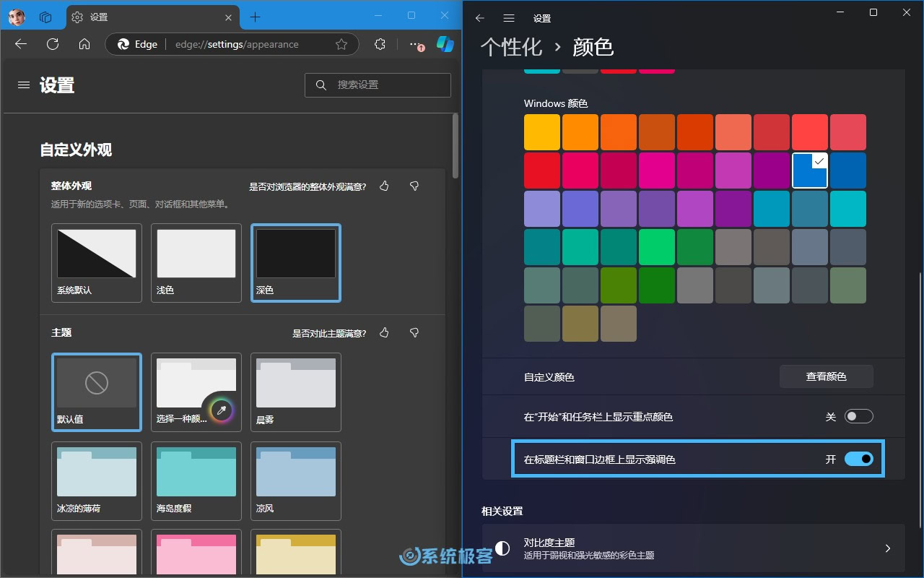This screenshot has width=924, height=578.
Task: Click the search magnifier icon in Edge settings
Action: tap(321, 85)
